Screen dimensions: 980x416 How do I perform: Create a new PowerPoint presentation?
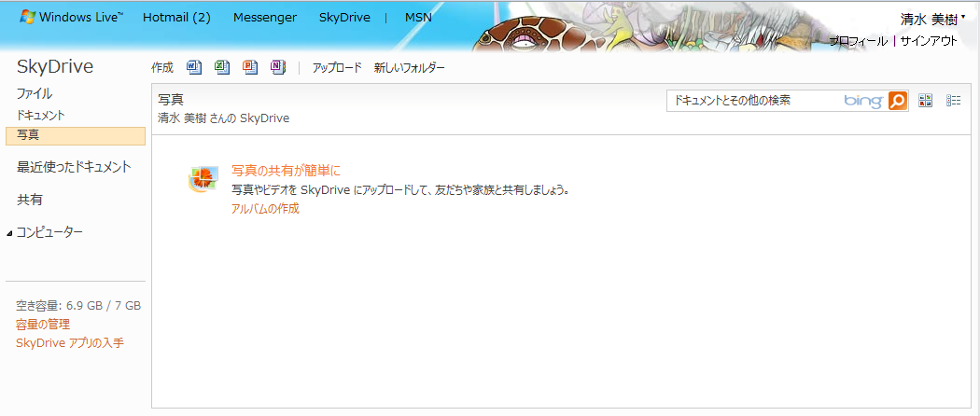pyautogui.click(x=250, y=67)
